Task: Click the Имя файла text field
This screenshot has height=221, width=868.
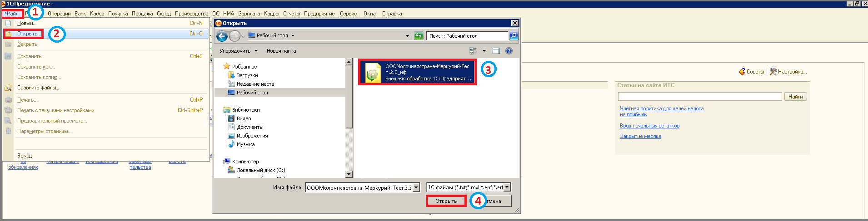Action: click(359, 187)
